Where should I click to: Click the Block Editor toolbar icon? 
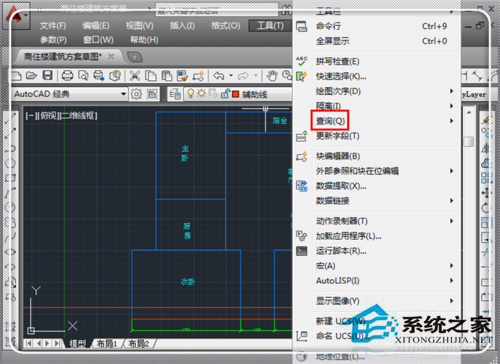click(198, 76)
